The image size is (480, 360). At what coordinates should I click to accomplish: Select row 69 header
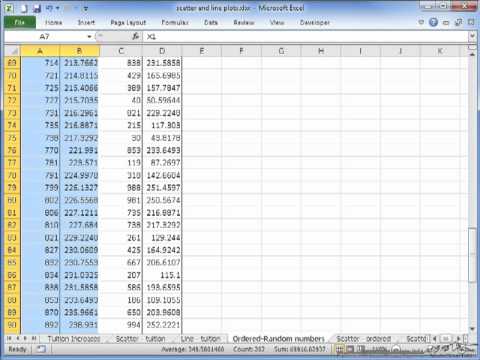pyautogui.click(x=12, y=63)
